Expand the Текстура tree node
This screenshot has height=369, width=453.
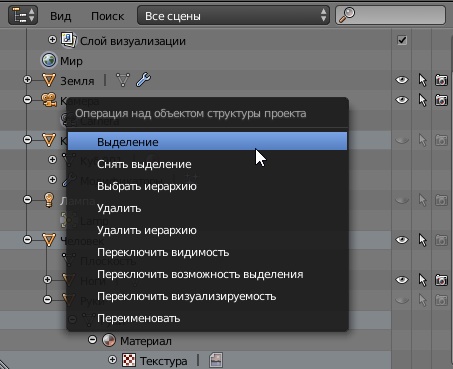click(112, 360)
